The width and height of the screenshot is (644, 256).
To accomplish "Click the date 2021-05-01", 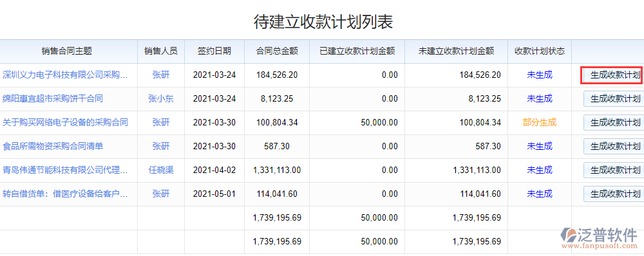I will pyautogui.click(x=214, y=194).
